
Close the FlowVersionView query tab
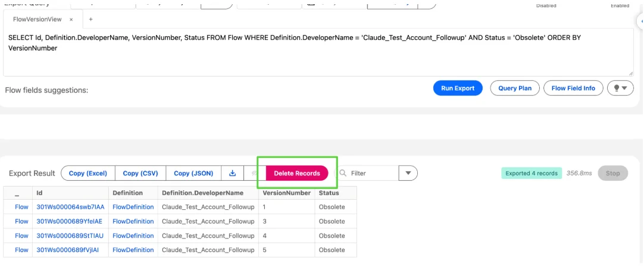pos(71,19)
